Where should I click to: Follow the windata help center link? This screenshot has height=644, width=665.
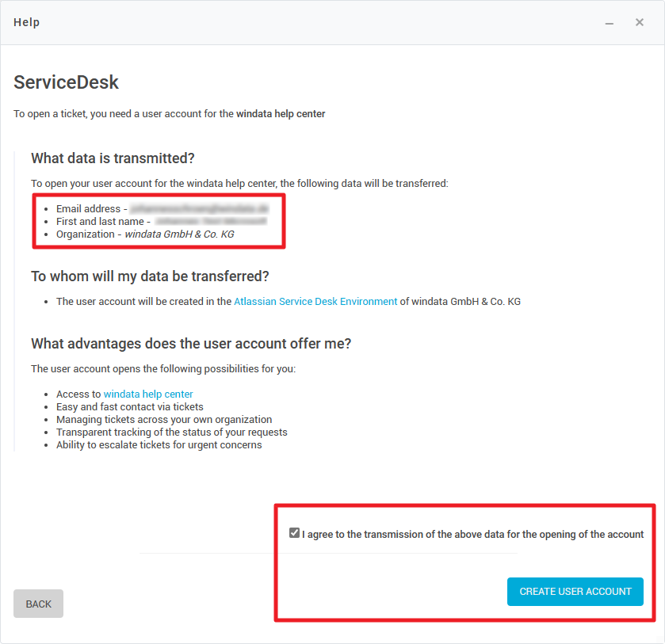(x=148, y=394)
